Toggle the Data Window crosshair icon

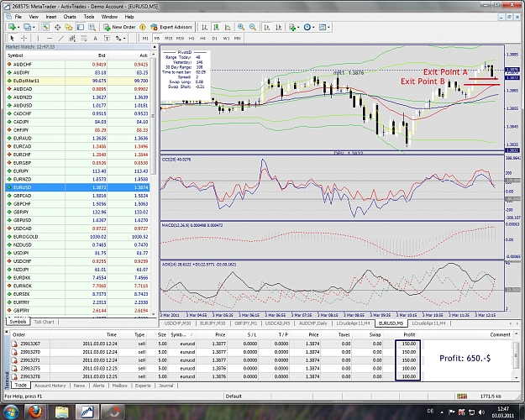(57, 27)
